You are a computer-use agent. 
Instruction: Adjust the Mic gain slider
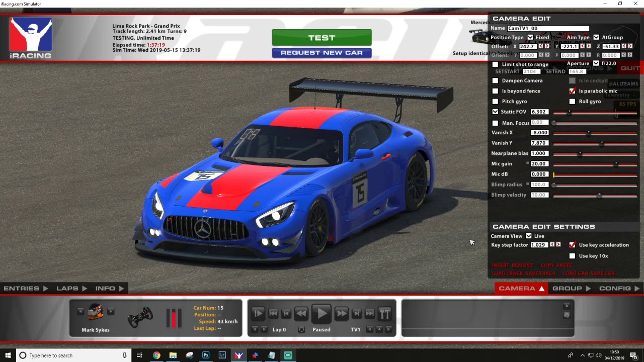(595, 164)
